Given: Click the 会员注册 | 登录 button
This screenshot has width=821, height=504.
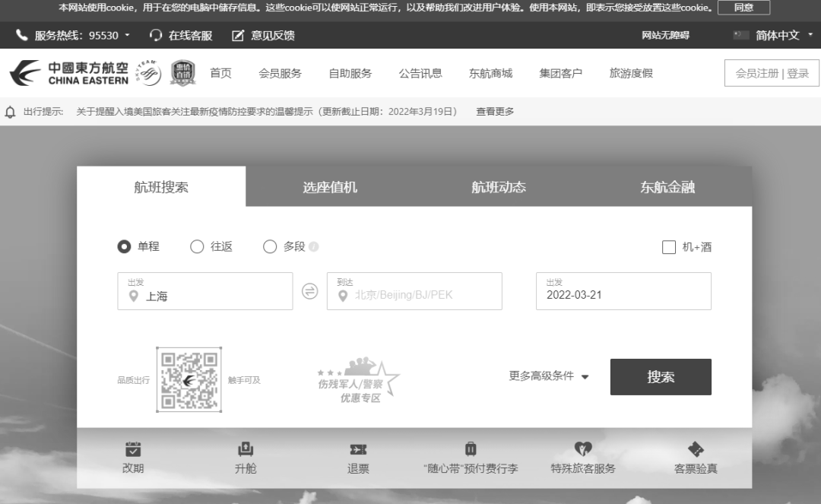Looking at the screenshot, I should [x=772, y=73].
